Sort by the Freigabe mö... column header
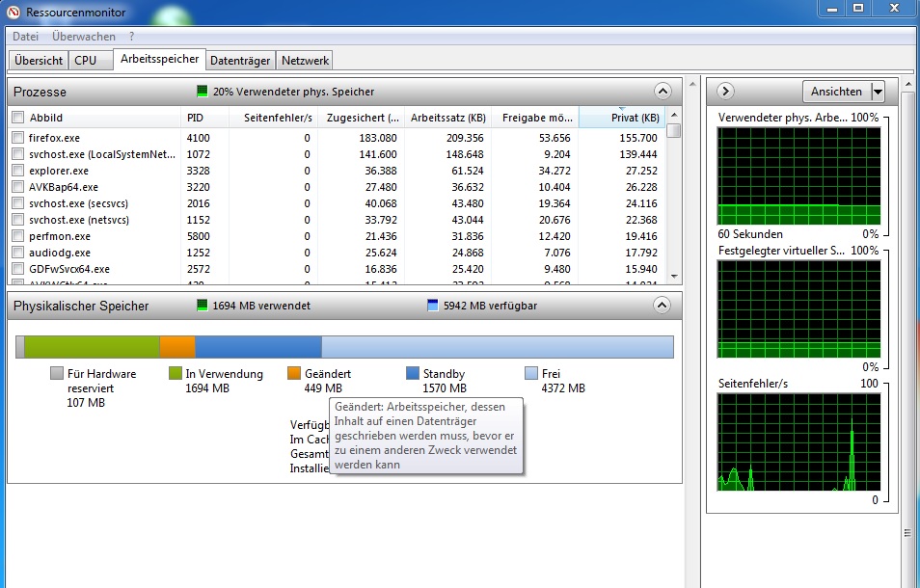The image size is (920, 588). pyautogui.click(x=535, y=118)
